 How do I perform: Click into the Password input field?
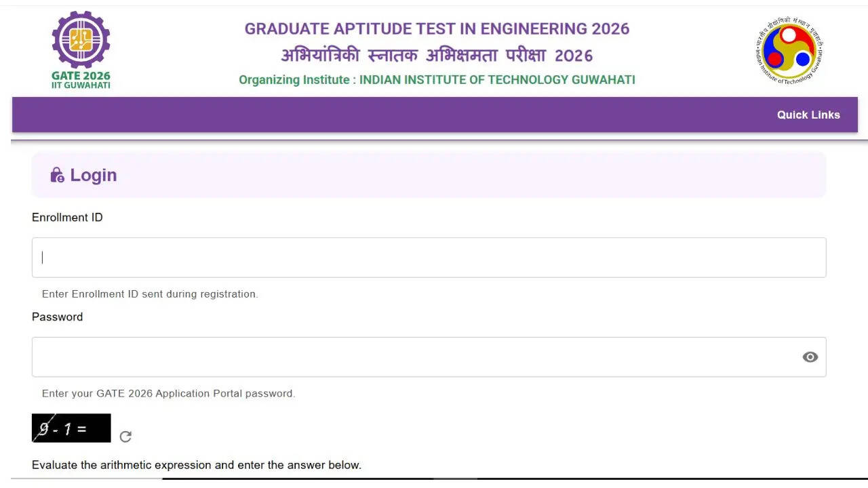(x=414, y=357)
